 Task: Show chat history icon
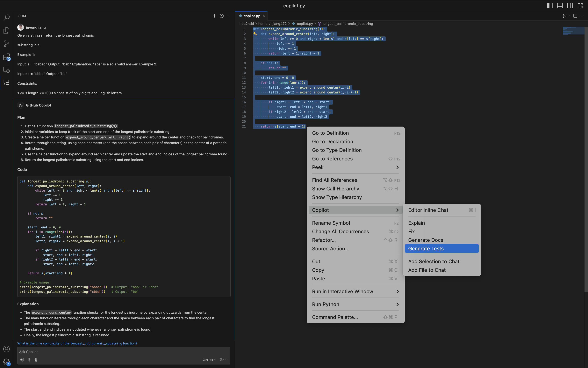click(222, 16)
